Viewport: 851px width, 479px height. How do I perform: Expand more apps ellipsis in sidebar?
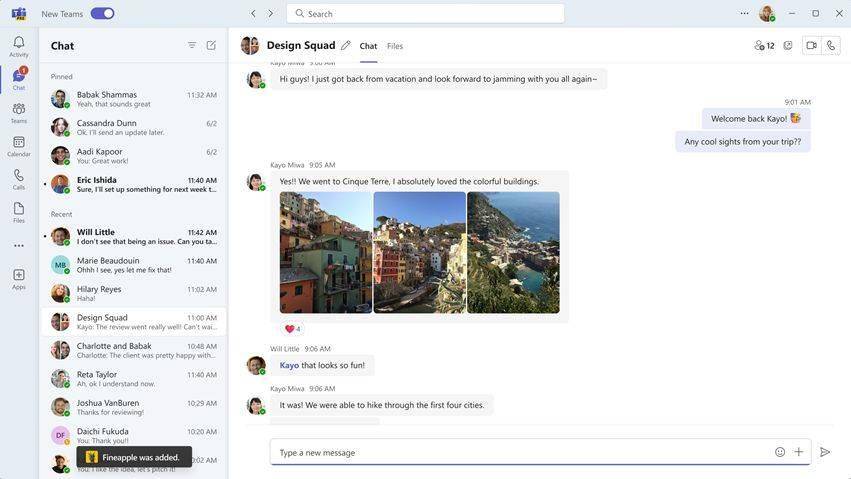(18, 246)
